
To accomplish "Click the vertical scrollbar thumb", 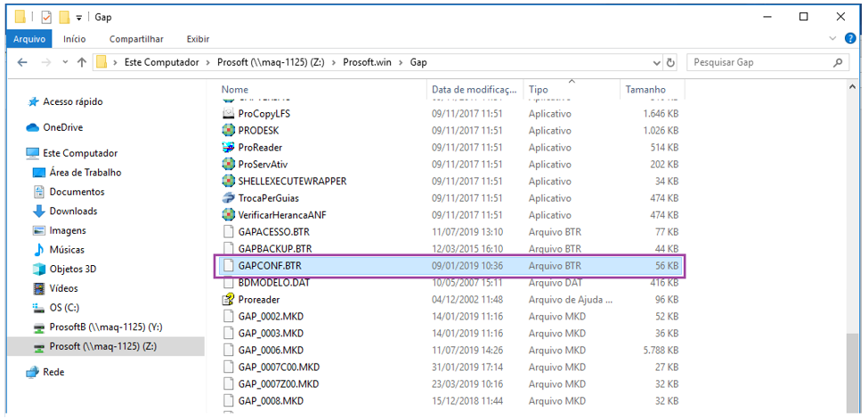I will [x=853, y=374].
